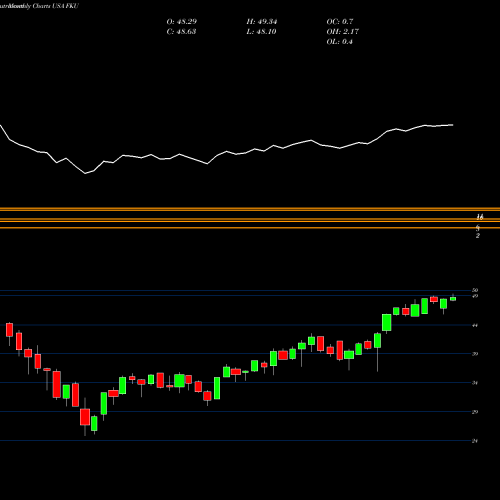This screenshot has width=500, height=500.
Task: Click the 29 price axis label
Action: [x=475, y=412]
